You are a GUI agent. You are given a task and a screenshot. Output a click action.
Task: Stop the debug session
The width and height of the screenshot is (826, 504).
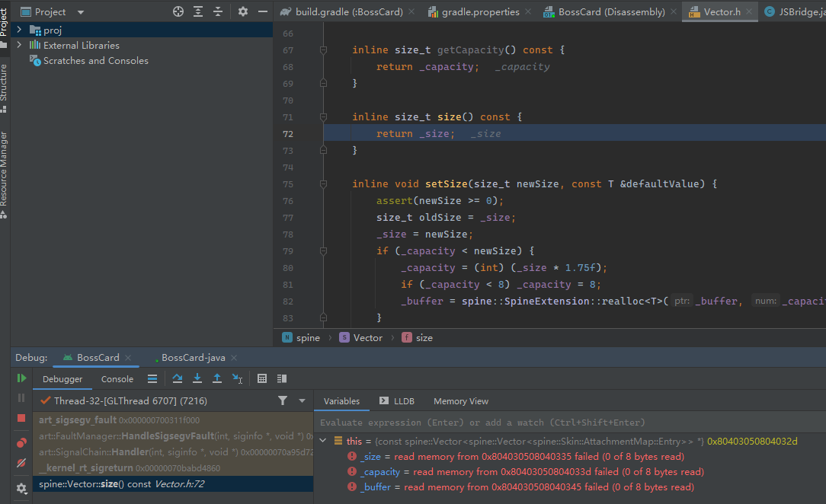click(21, 418)
